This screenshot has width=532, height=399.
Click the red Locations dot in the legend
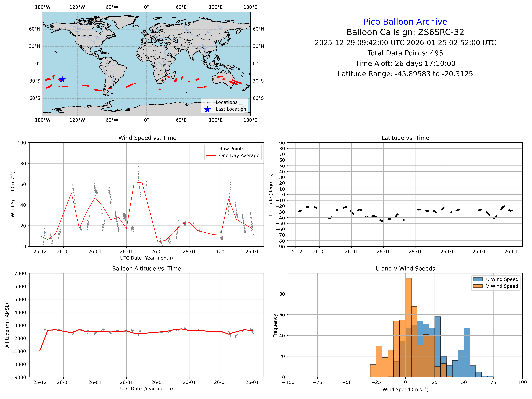pos(207,103)
